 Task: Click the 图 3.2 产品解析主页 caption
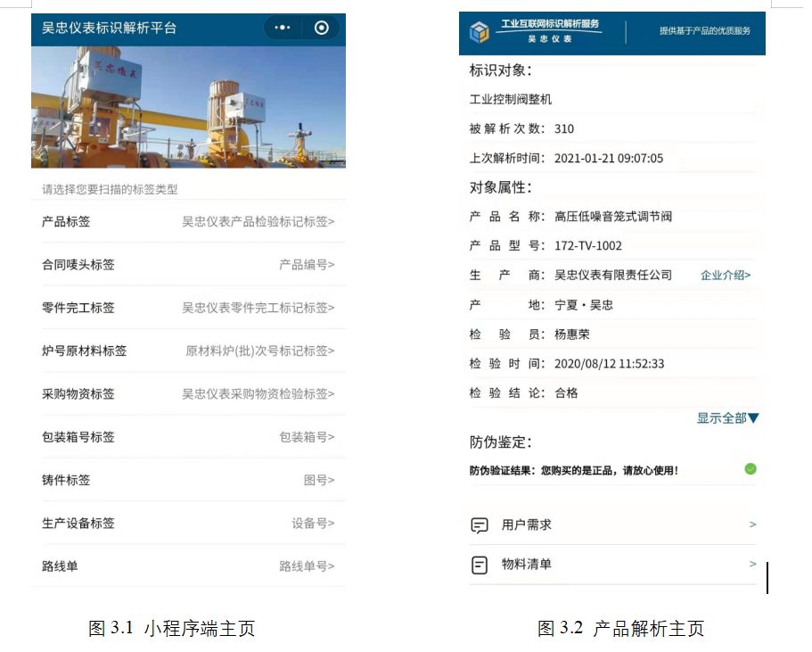621,628
